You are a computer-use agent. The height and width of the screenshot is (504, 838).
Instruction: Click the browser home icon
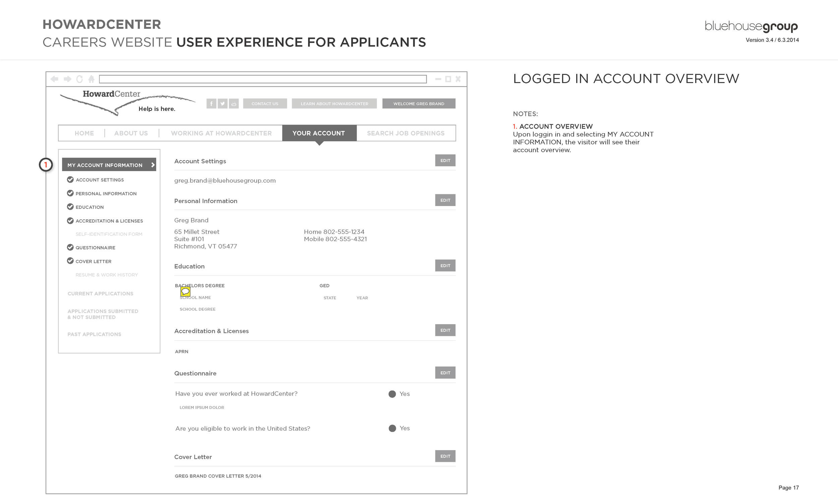tap(91, 79)
